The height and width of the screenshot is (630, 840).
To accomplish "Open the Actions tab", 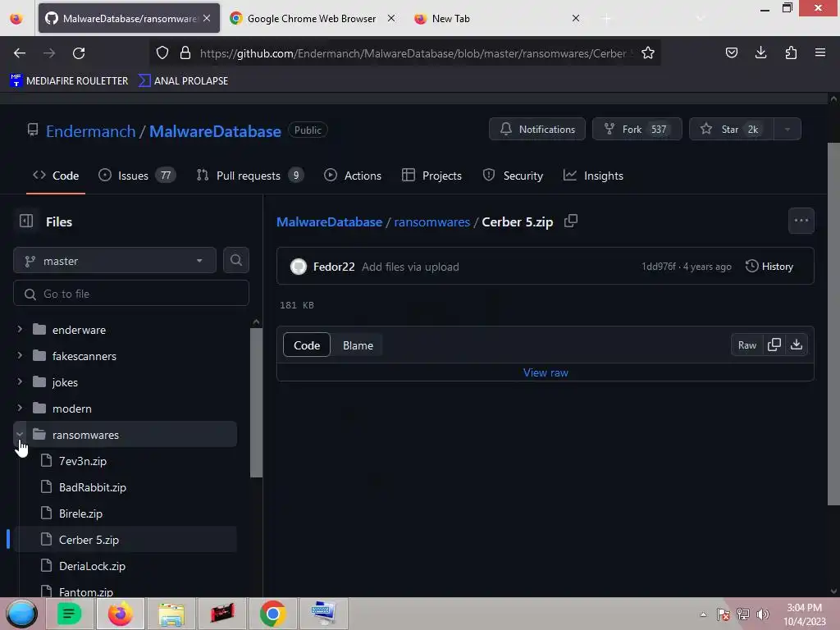I will pos(353,176).
